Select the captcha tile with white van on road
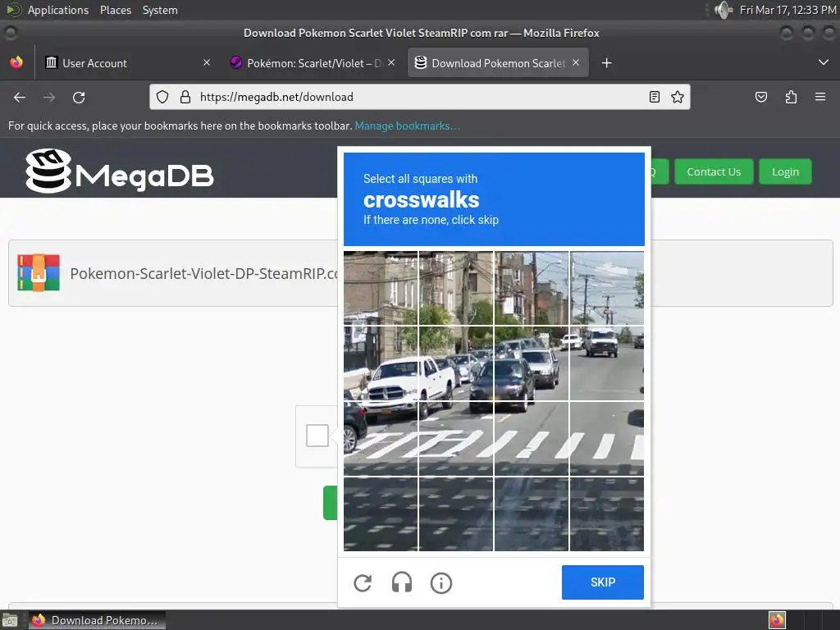Image resolution: width=840 pixels, height=630 pixels. point(607,363)
